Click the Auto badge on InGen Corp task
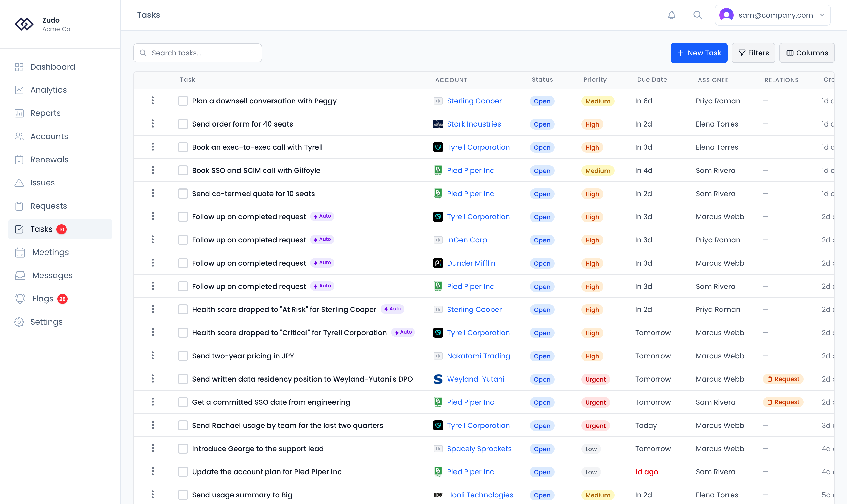 pos(322,239)
